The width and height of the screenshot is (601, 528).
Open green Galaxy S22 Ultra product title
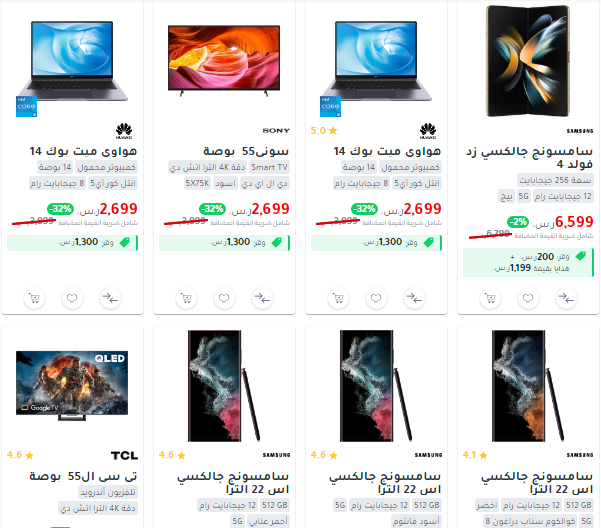coord(537,482)
